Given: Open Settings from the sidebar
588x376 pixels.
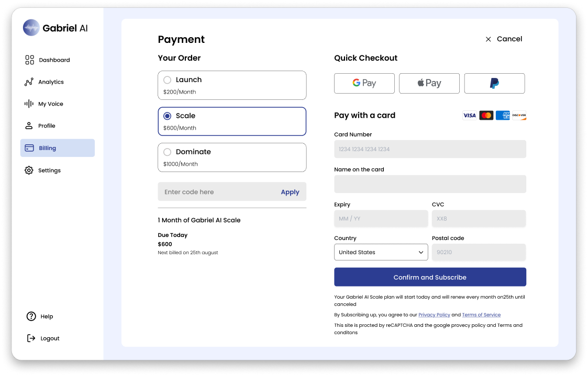Looking at the screenshot, I should tap(58, 170).
